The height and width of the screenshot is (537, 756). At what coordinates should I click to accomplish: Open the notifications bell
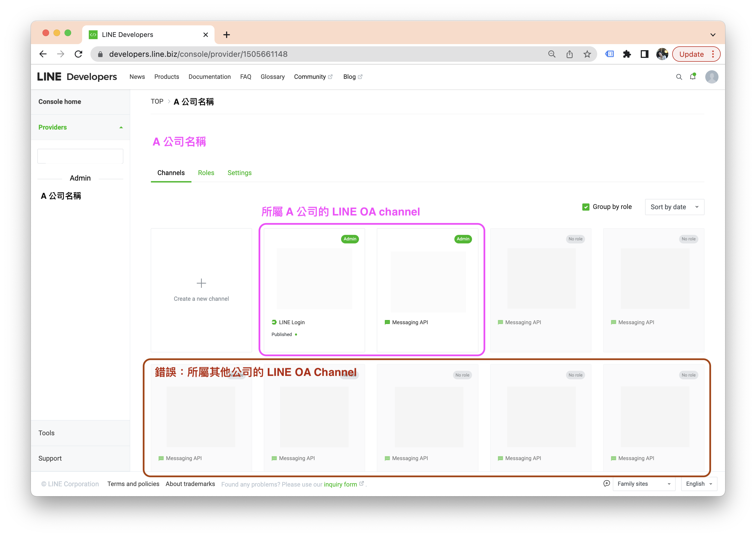click(x=693, y=77)
